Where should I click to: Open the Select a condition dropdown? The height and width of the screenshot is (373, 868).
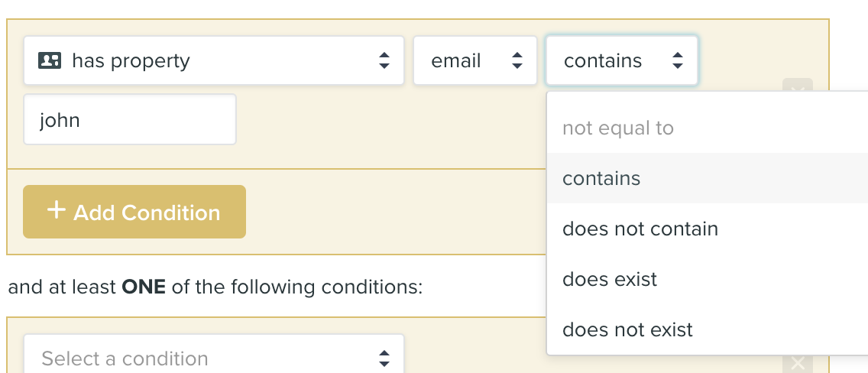click(214, 354)
